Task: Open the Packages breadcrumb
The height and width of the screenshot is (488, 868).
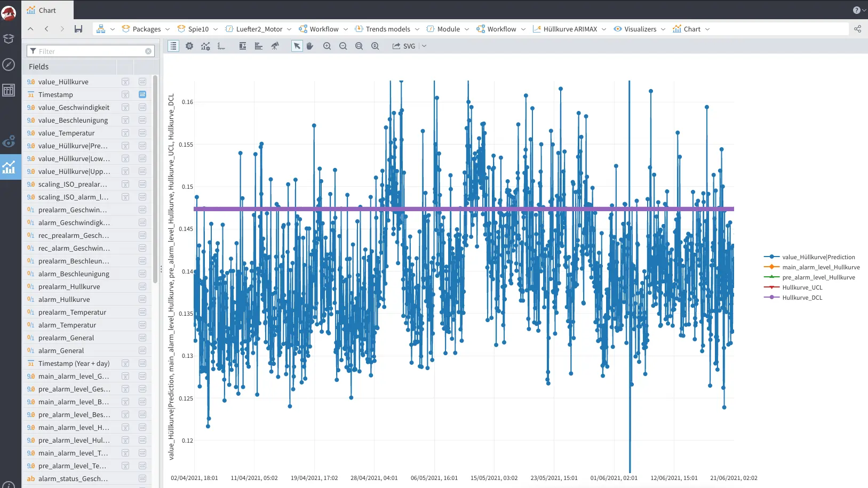Action: click(x=141, y=29)
